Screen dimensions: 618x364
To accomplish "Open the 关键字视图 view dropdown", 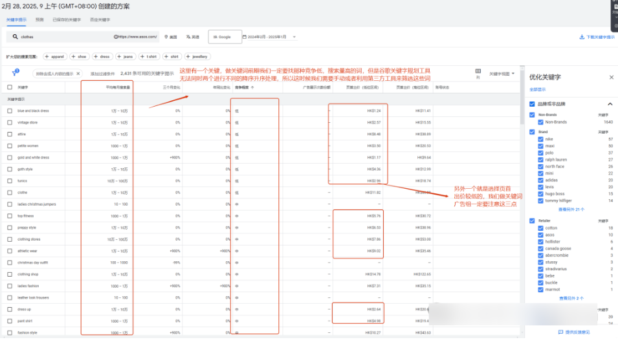I will click(502, 74).
